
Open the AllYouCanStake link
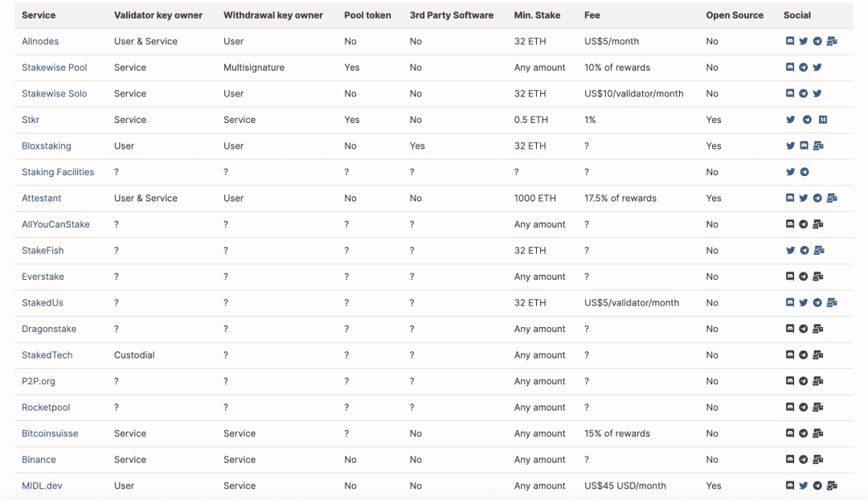pyautogui.click(x=55, y=224)
